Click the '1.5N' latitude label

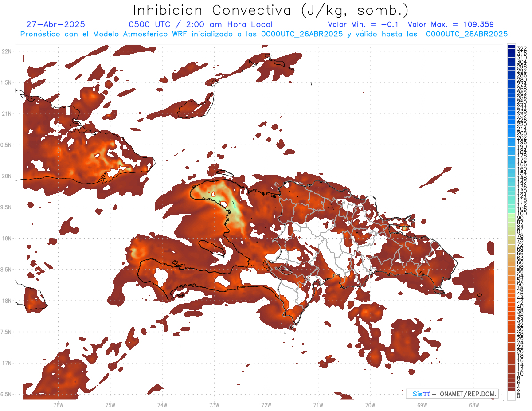click(7, 82)
